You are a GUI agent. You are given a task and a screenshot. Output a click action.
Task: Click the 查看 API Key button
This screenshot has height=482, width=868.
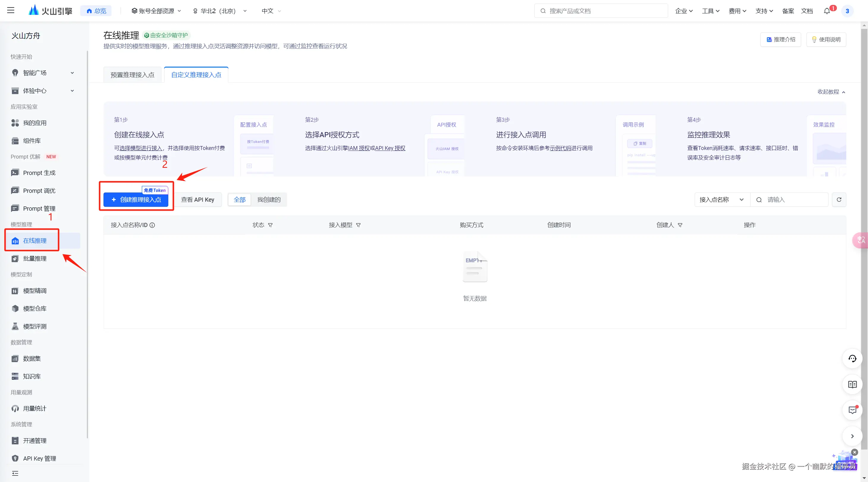tap(197, 200)
